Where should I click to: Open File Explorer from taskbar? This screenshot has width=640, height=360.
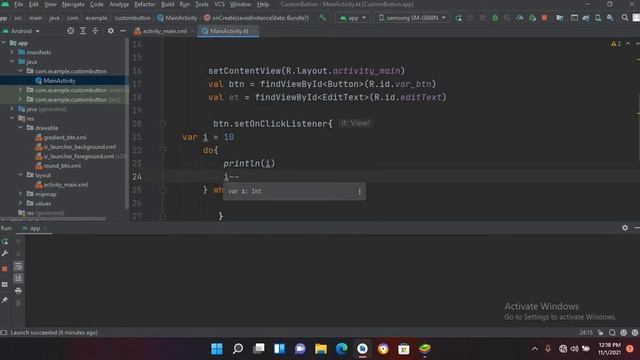[x=321, y=349]
